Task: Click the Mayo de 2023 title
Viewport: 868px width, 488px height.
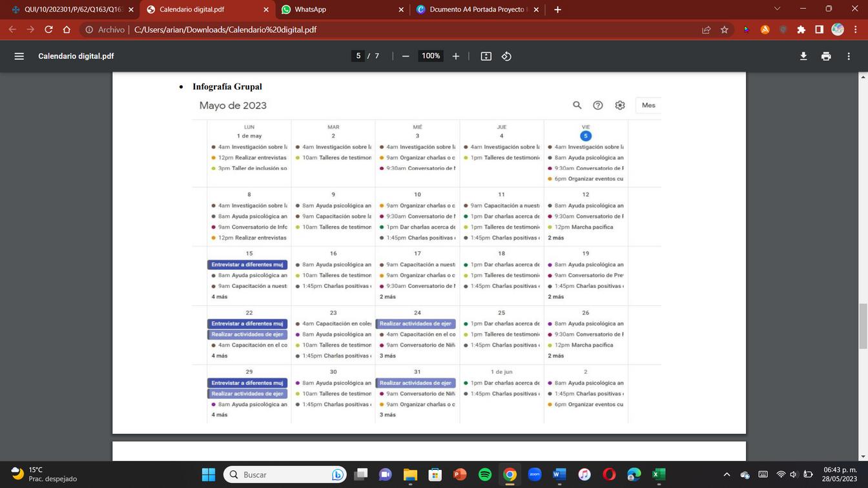Action: point(232,105)
